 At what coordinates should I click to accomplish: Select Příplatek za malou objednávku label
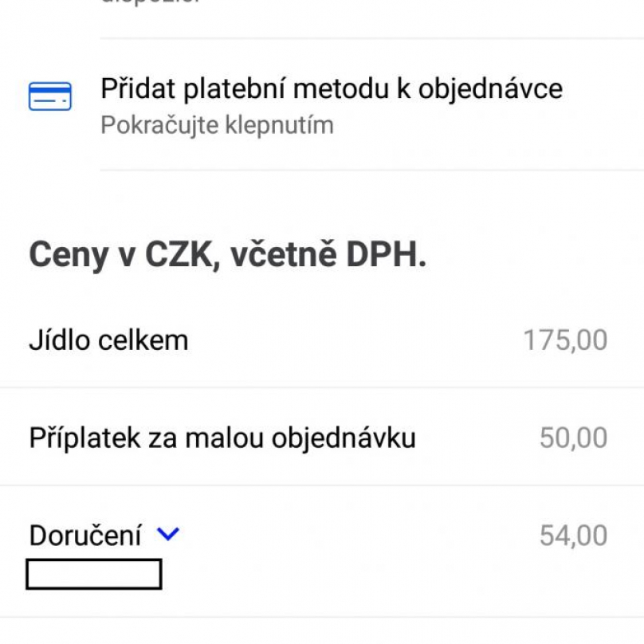(222, 438)
